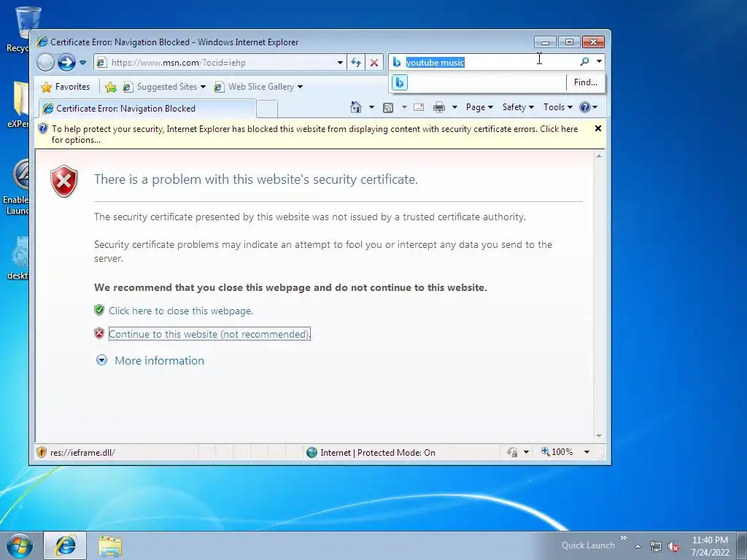
Task: Open the Safety menu
Action: coord(518,107)
